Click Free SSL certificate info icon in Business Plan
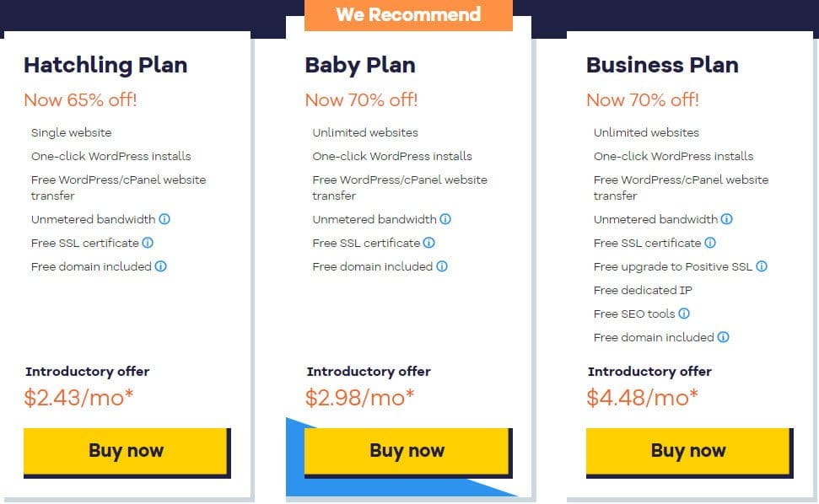Screen dimensions: 819x504 pos(711,243)
